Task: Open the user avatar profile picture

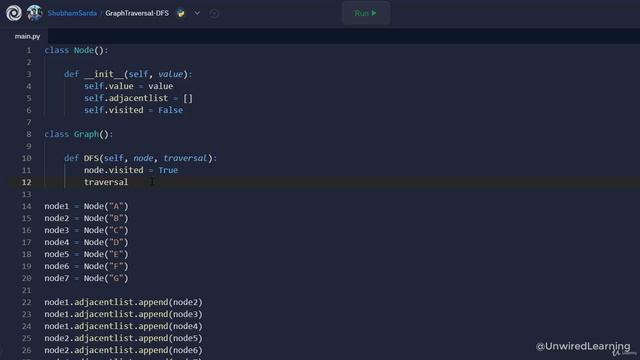Action: 34,13
